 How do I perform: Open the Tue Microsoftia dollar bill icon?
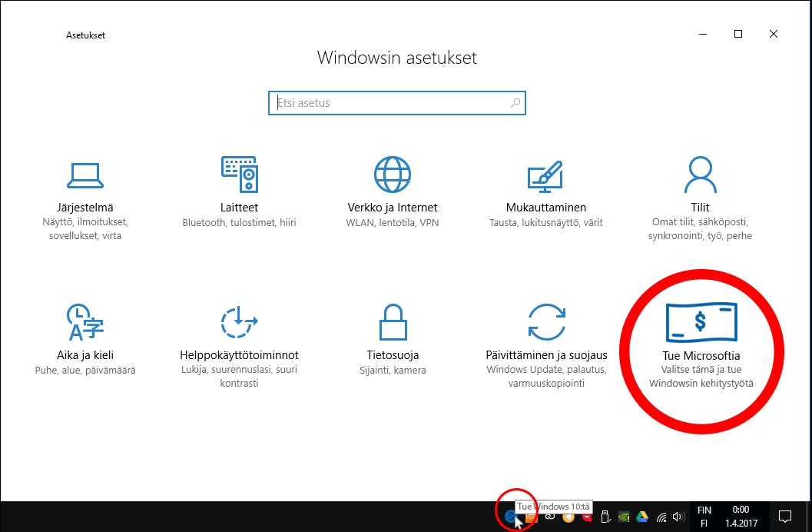(701, 322)
